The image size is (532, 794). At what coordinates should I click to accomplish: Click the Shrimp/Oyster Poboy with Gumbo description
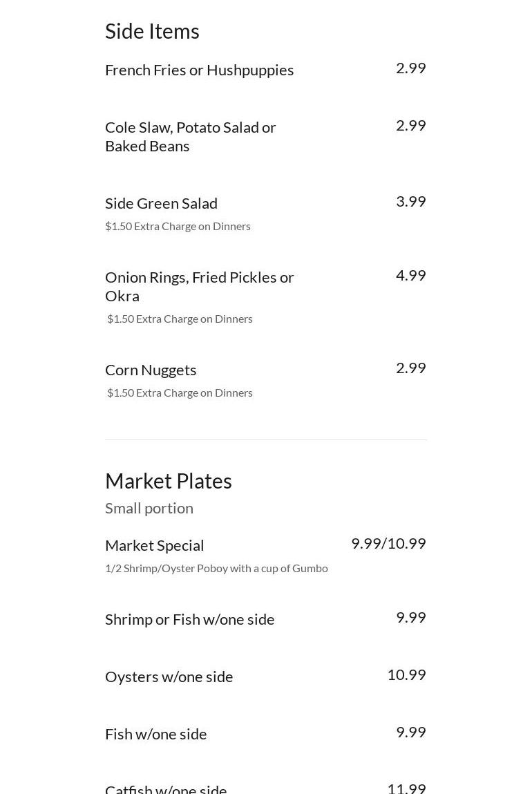pos(216,568)
